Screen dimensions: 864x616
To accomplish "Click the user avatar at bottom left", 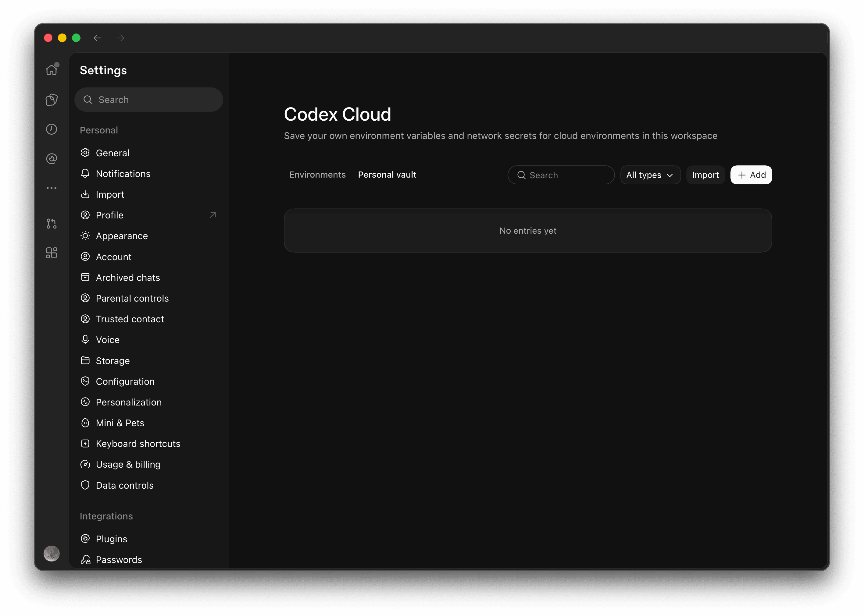I will (x=52, y=554).
